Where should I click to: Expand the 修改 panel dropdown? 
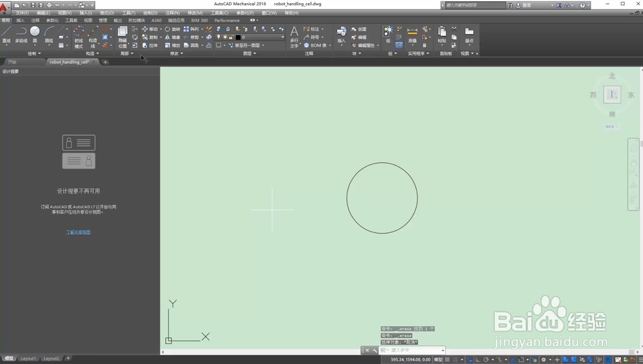pyautogui.click(x=177, y=53)
